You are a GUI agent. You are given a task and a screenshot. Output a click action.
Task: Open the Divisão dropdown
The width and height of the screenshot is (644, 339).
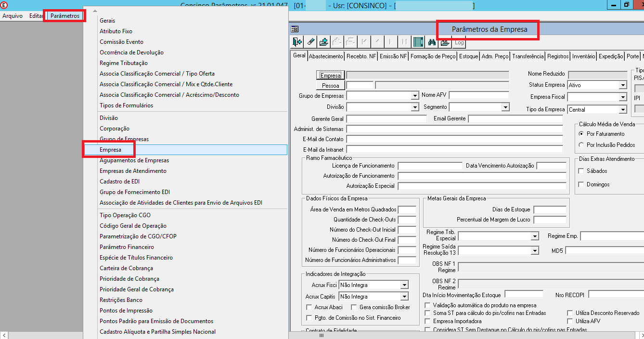(x=415, y=107)
